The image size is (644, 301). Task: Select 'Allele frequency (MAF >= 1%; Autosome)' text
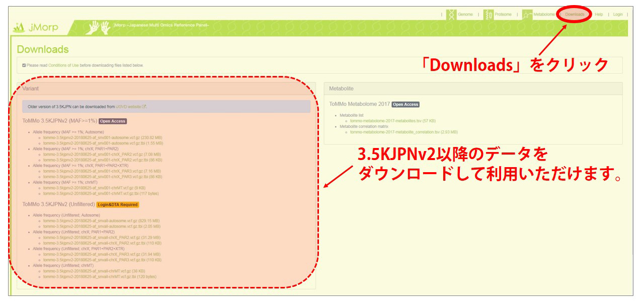[x=68, y=132]
